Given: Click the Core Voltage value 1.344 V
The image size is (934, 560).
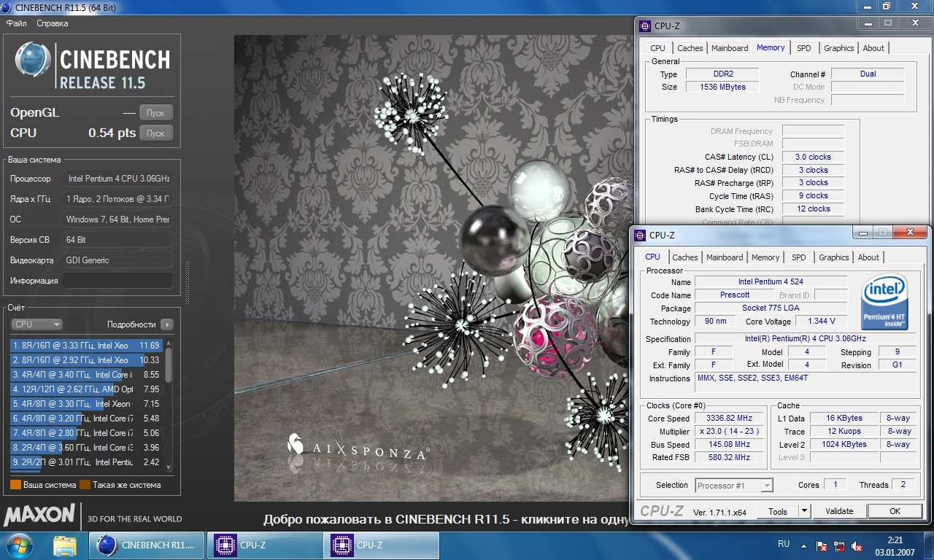Looking at the screenshot, I should [822, 321].
